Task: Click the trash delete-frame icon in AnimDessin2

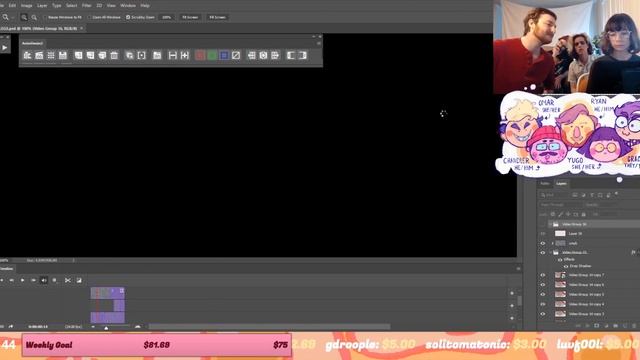Action: click(x=114, y=56)
